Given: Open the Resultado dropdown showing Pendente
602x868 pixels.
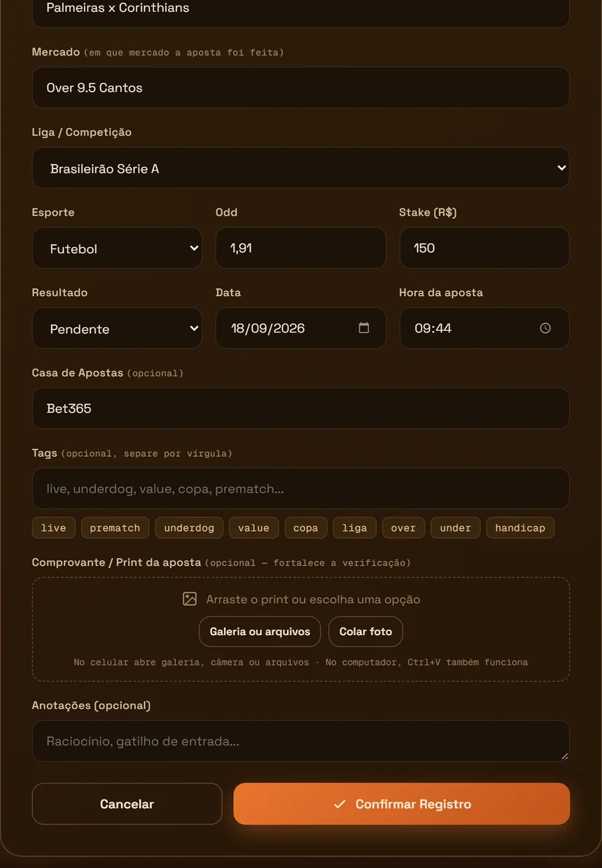Looking at the screenshot, I should click(117, 328).
